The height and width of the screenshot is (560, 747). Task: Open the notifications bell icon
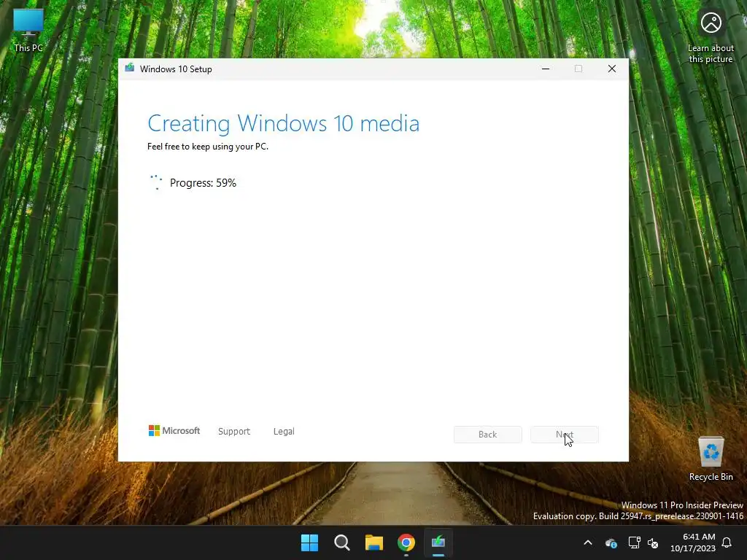click(x=727, y=542)
